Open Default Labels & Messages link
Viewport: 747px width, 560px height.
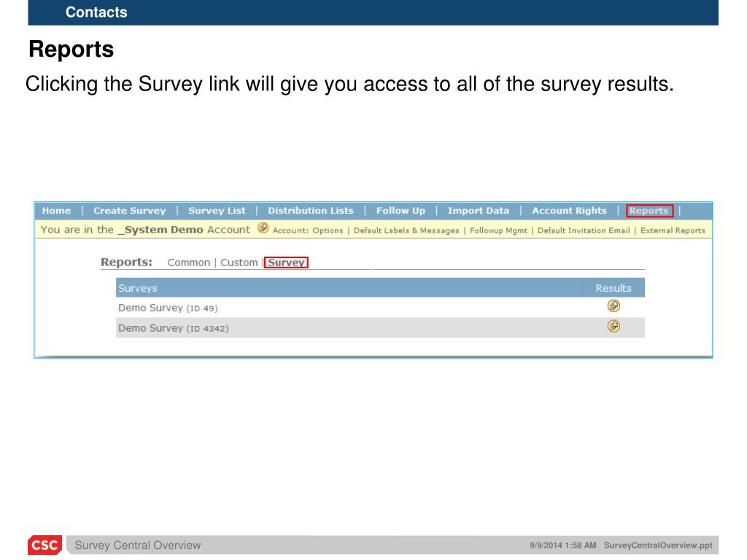click(x=406, y=230)
